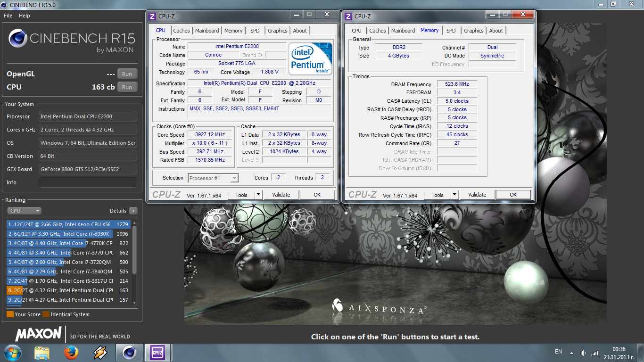The width and height of the screenshot is (644, 362).
Task: Select ranking entry Core i7-3770 score 662
Action: point(68,253)
